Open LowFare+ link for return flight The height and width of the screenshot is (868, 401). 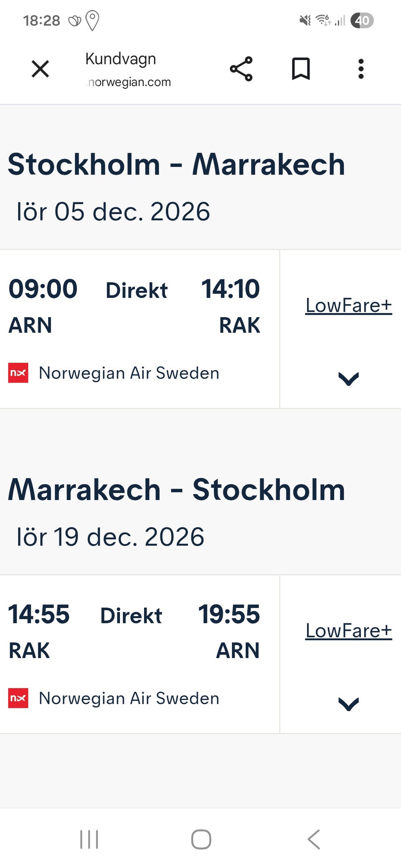click(348, 631)
